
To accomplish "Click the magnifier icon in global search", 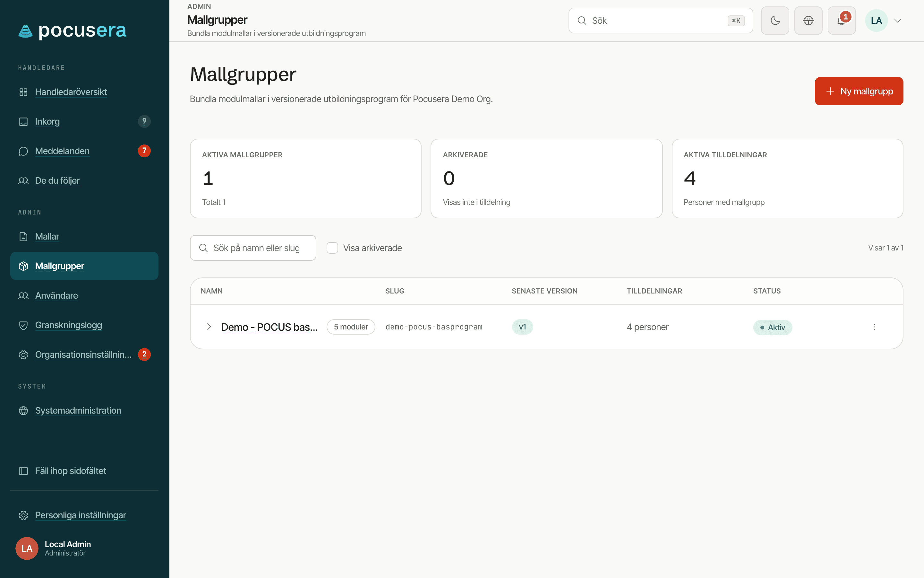I will [x=581, y=21].
